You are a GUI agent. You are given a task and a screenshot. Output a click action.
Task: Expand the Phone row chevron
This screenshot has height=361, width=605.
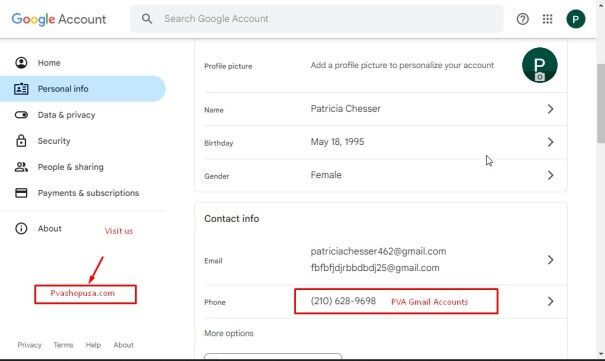tap(551, 301)
